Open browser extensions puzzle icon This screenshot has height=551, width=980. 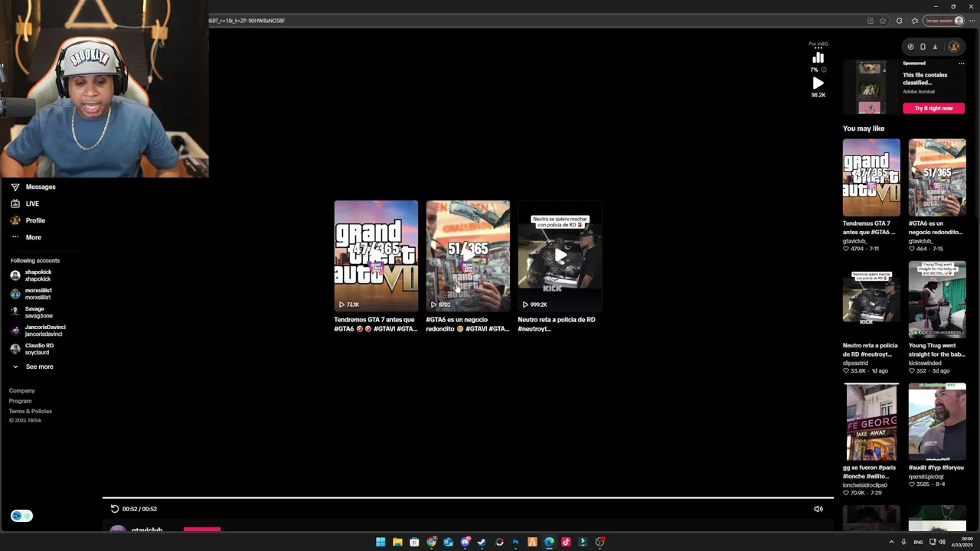point(900,21)
